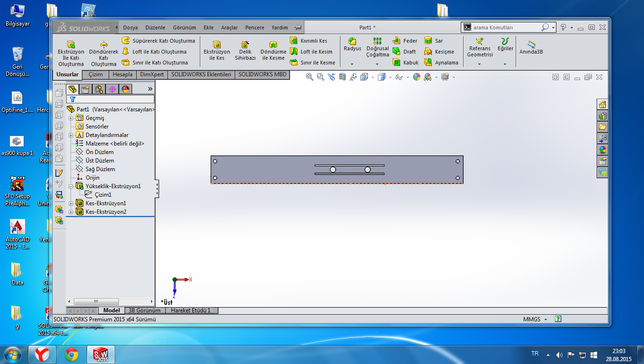Click the arama Komutları search field
Viewport: 644px width, 364px height.
(x=506, y=27)
